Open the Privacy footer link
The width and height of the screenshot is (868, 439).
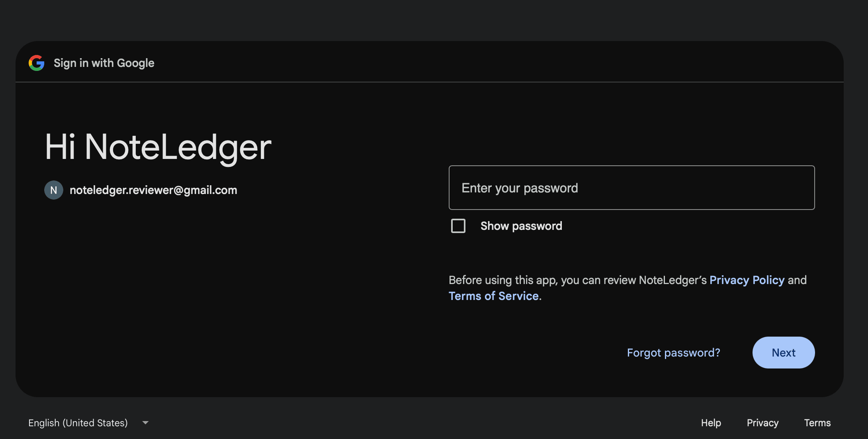point(762,423)
